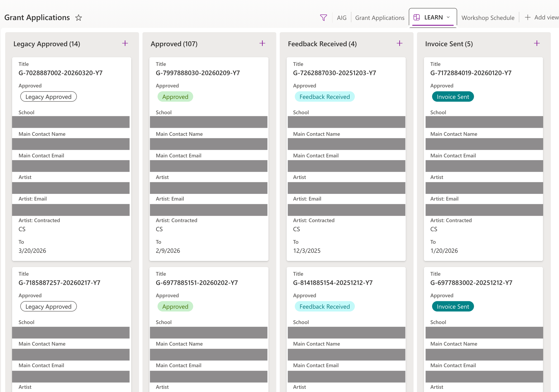The image size is (559, 392).
Task: Open card G-7028887002-20260320-Y7
Action: pos(60,73)
